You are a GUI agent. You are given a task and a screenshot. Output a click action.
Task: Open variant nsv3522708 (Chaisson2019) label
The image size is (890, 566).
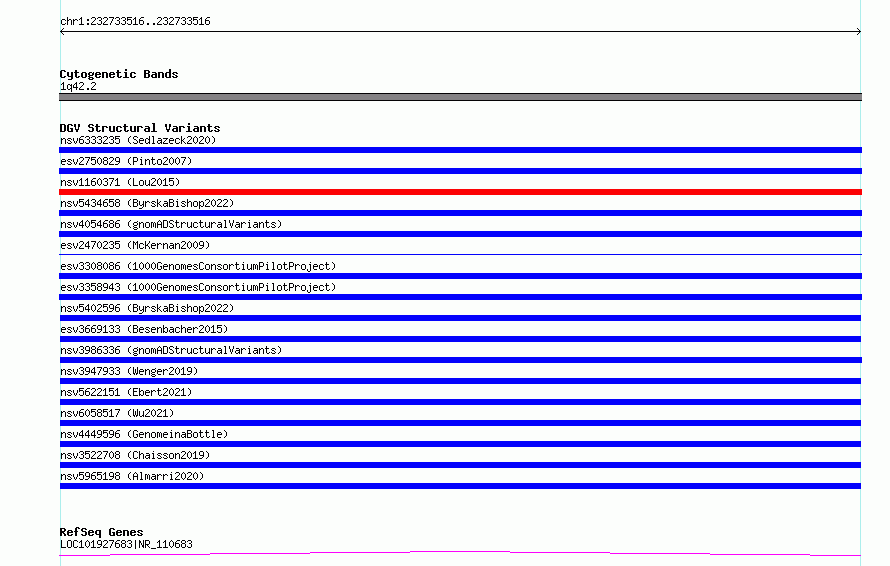pos(135,455)
